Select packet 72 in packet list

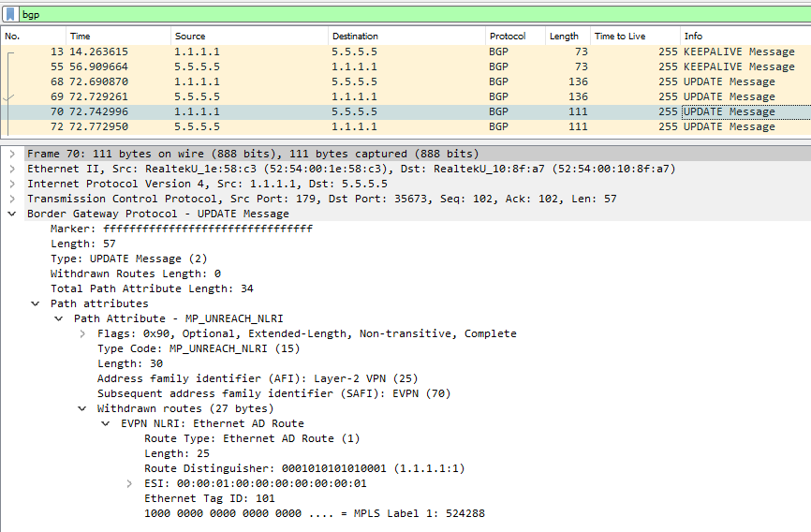(375, 126)
